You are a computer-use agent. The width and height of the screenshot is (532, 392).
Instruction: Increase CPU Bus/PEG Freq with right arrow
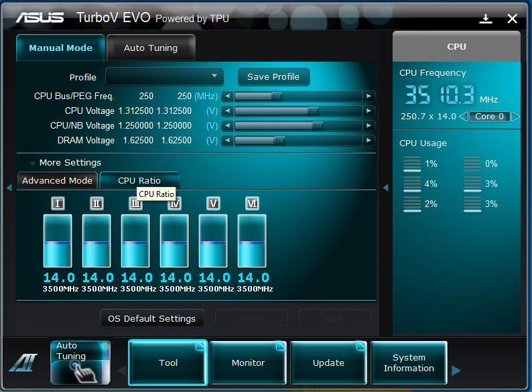pyautogui.click(x=369, y=96)
